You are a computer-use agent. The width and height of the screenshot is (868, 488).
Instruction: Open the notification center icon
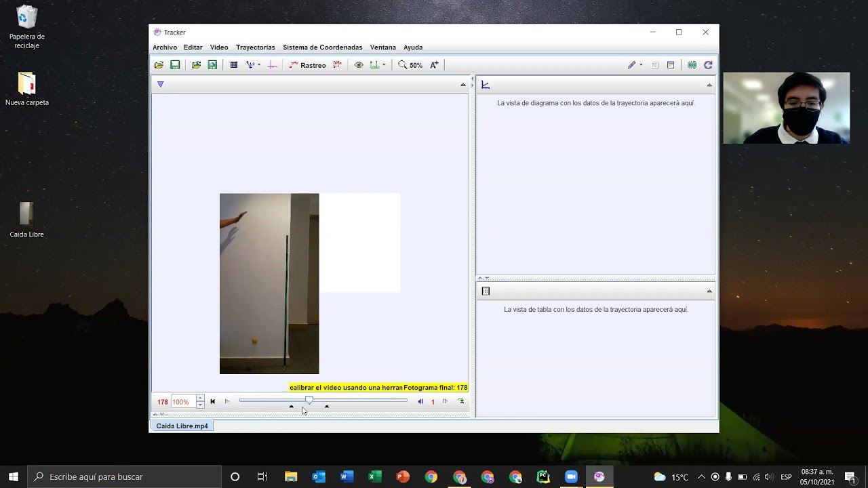[850, 476]
